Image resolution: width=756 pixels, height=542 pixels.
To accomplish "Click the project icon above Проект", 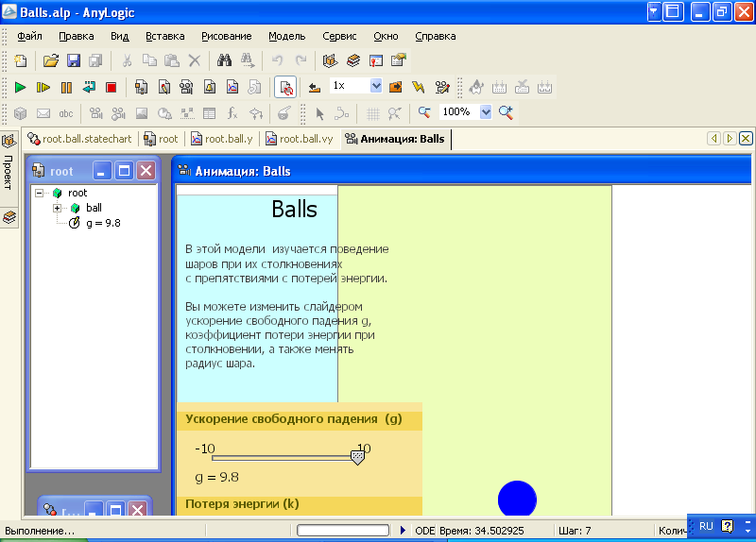I will click(9, 141).
